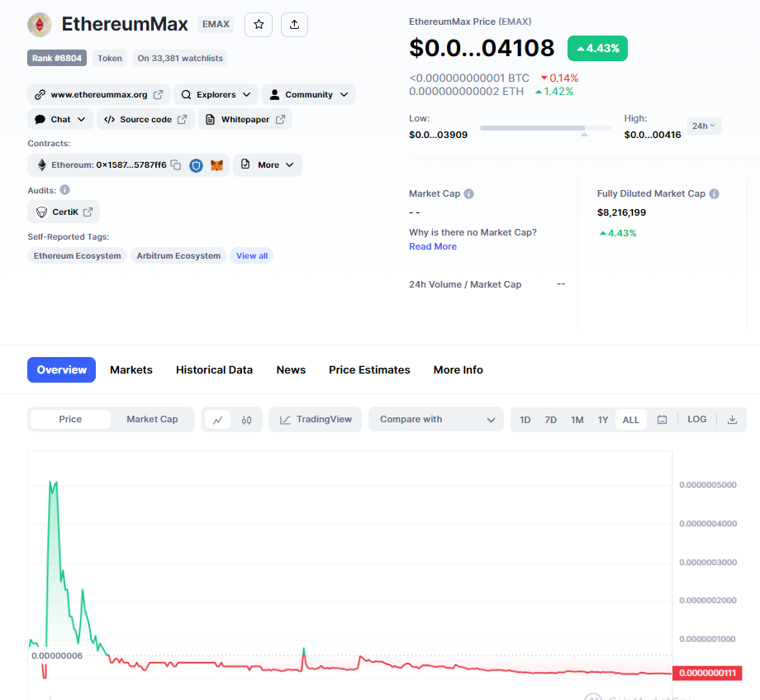Select the 7D time range
The image size is (760, 700).
(x=550, y=420)
